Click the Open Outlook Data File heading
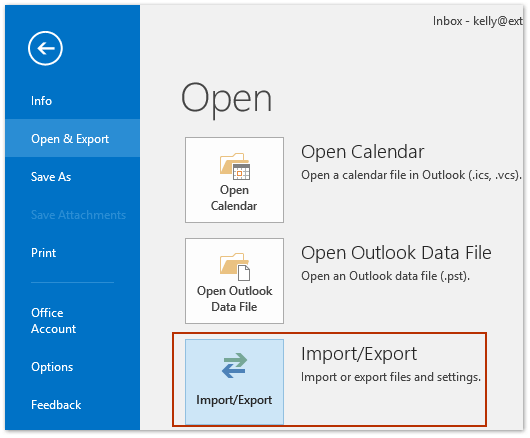530x438 pixels. pyautogui.click(x=396, y=253)
